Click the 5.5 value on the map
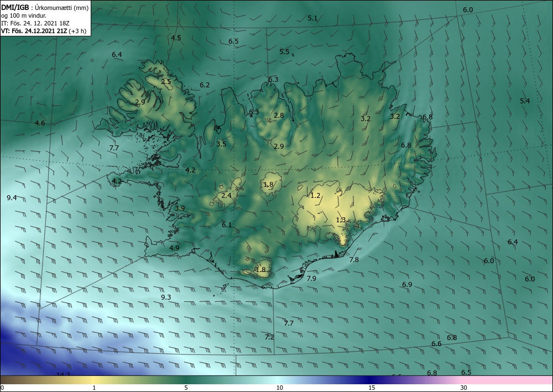The height and width of the screenshot is (392, 553). pyautogui.click(x=284, y=52)
